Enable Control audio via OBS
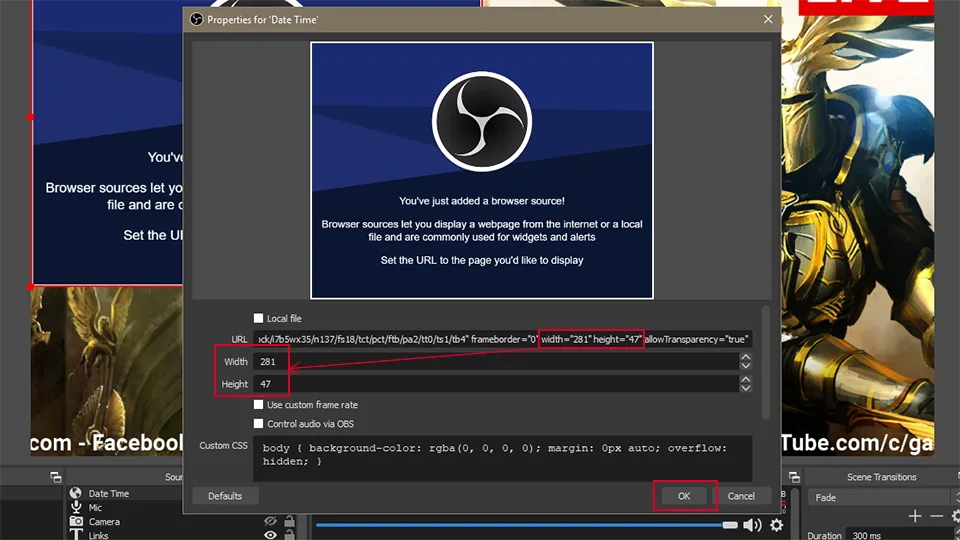The height and width of the screenshot is (540, 960). (x=258, y=424)
